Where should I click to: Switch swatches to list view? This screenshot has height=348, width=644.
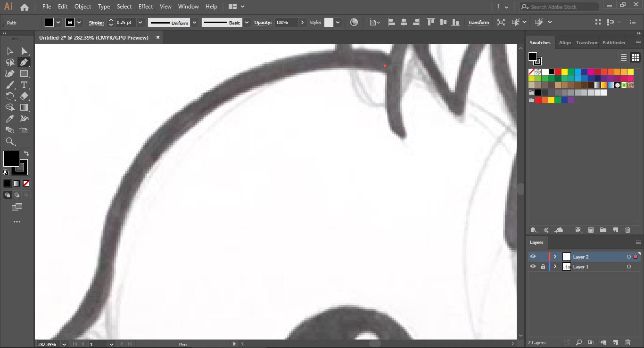pyautogui.click(x=623, y=57)
